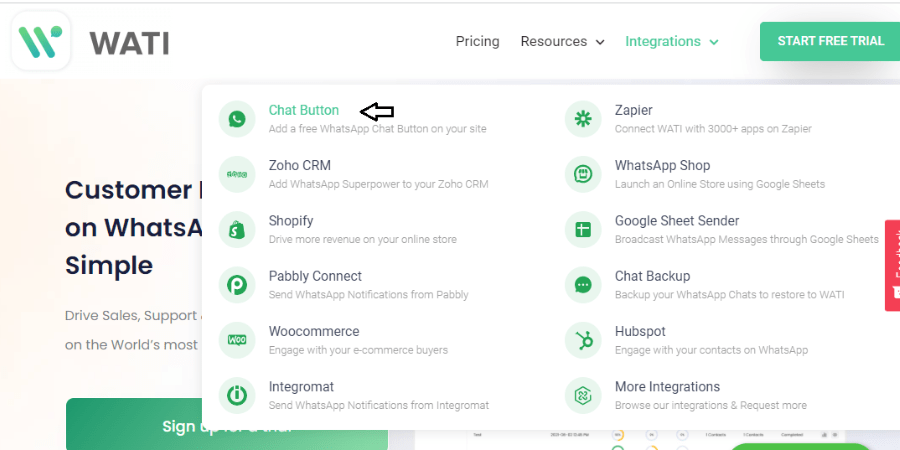Open the red Feedback side tab
The height and width of the screenshot is (450, 900).
(893, 265)
